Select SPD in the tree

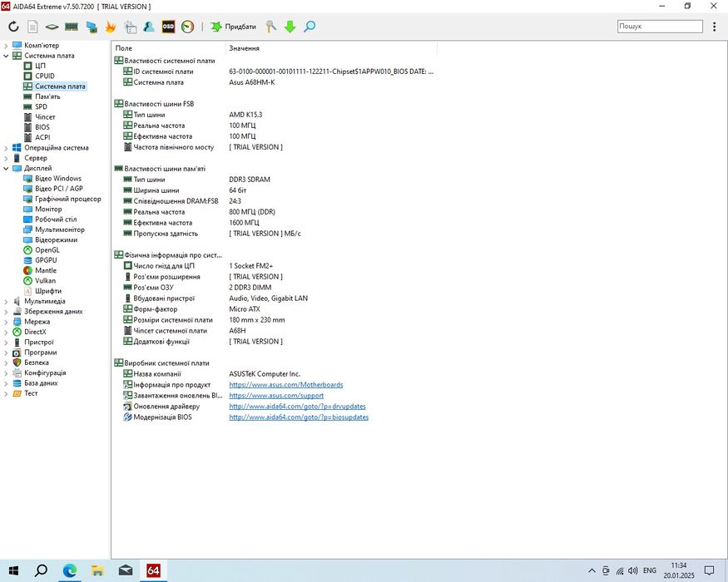pyautogui.click(x=41, y=106)
